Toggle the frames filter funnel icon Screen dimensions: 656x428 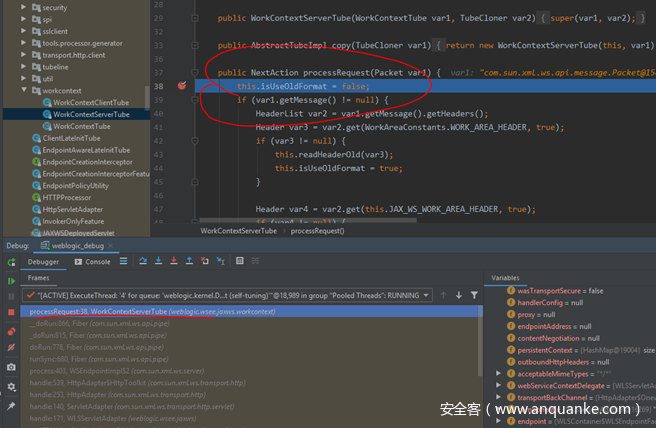click(474, 295)
